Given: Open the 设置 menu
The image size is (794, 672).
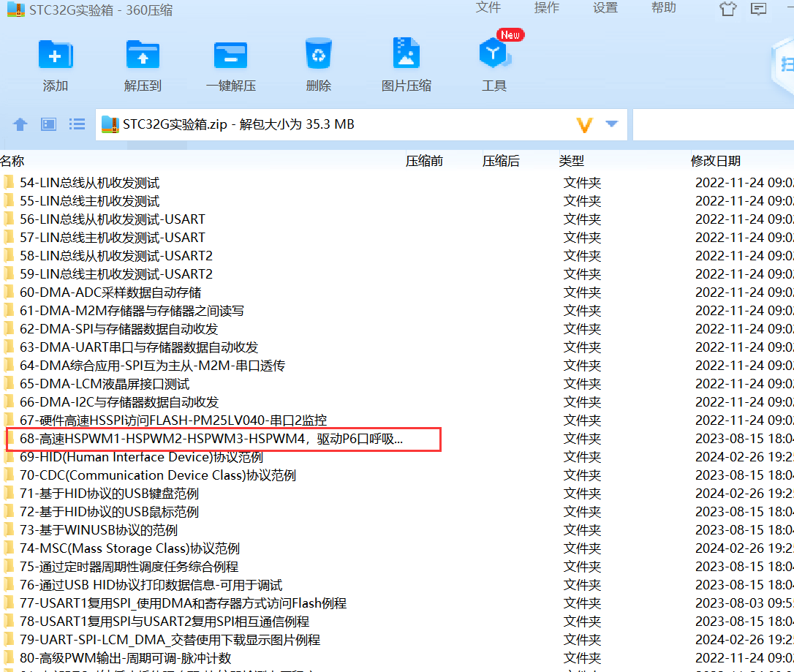Looking at the screenshot, I should [605, 7].
